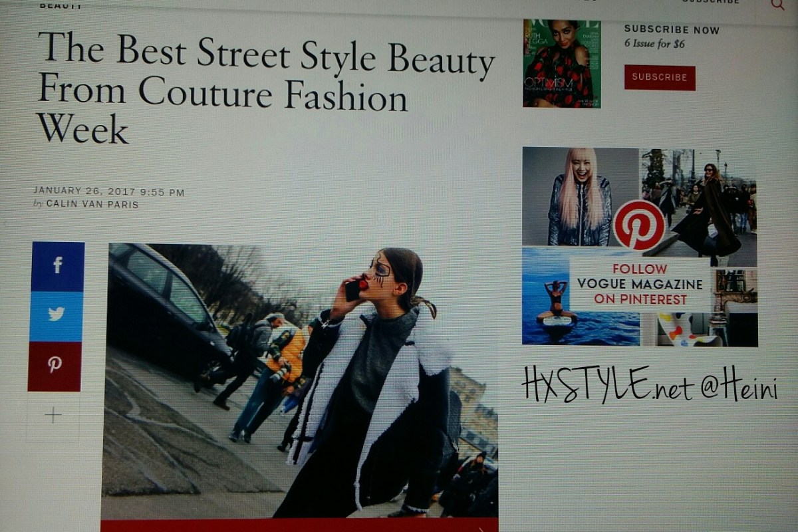Click the article headline text
Screen dimensions: 798x532
266,86
